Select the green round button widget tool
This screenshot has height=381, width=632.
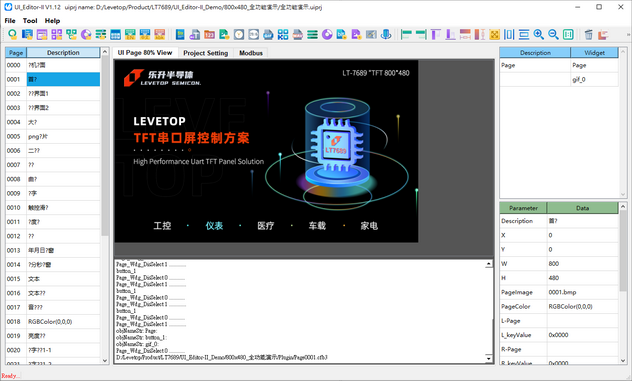point(12,35)
